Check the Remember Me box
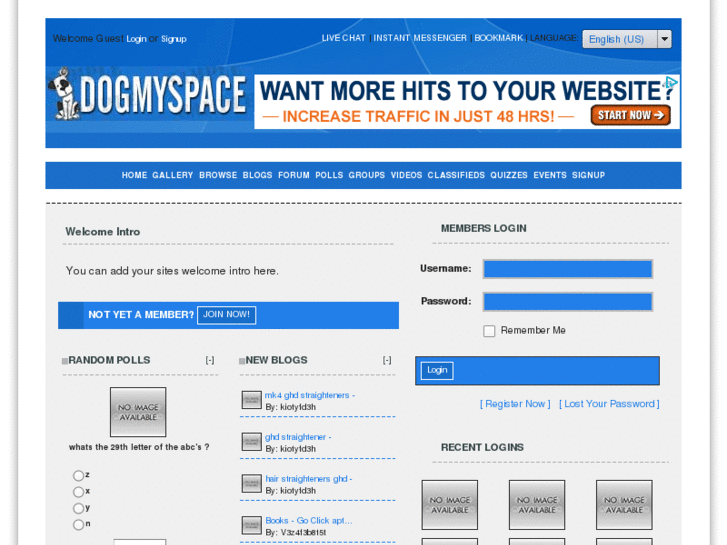The width and height of the screenshot is (727, 545). [x=489, y=331]
